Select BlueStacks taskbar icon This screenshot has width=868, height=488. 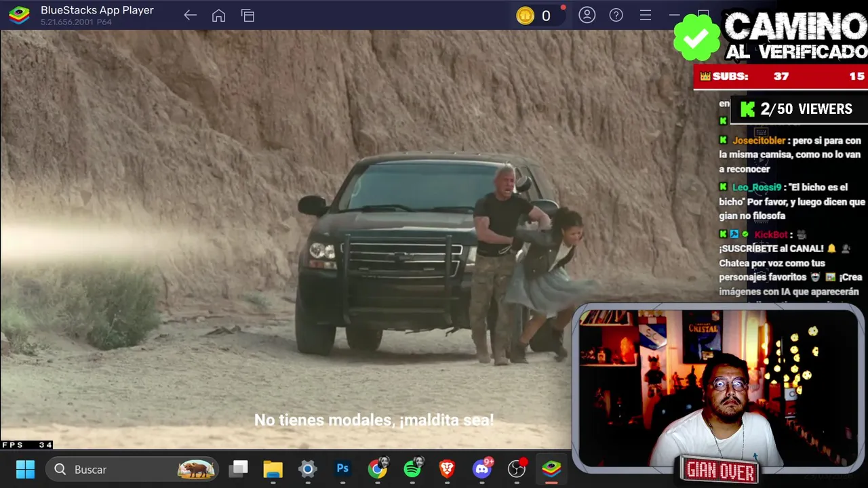[551, 469]
